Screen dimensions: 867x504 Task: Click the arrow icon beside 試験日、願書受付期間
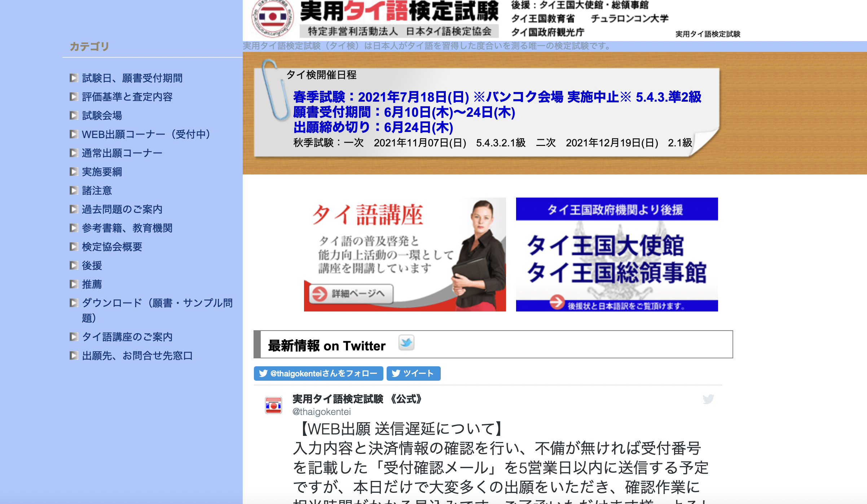(74, 78)
